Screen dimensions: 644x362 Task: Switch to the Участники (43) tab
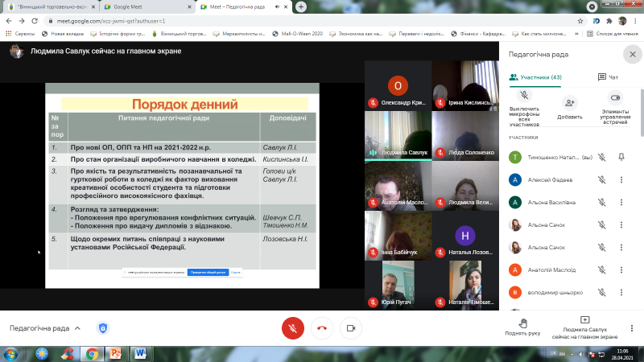click(x=535, y=77)
